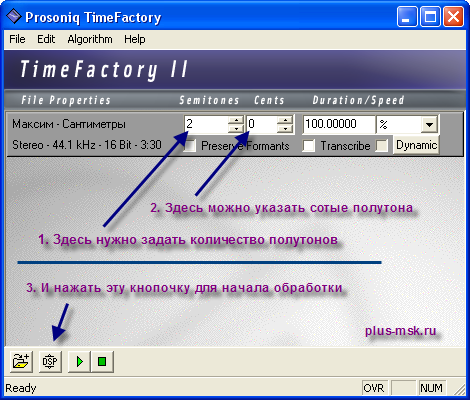Image resolution: width=470 pixels, height=400 pixels.
Task: Click the Ready status text
Action: 21,388
